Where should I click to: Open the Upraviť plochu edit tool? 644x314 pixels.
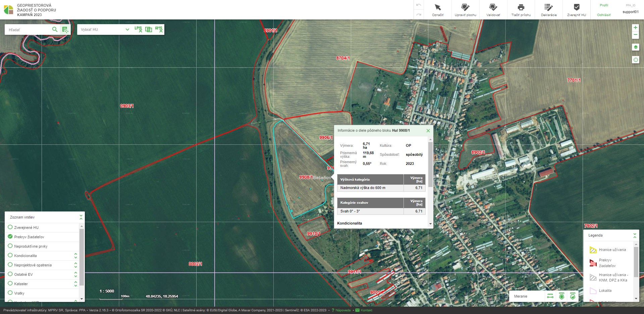click(x=465, y=10)
